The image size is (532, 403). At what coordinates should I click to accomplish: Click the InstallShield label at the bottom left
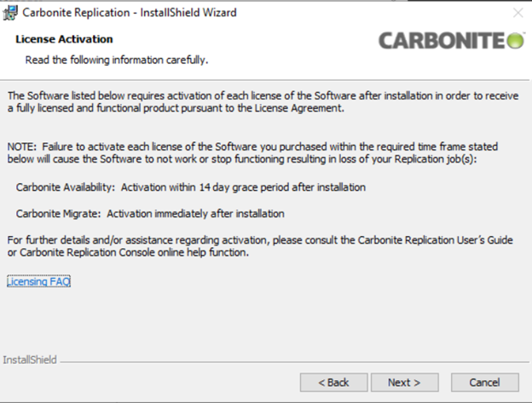coord(30,360)
